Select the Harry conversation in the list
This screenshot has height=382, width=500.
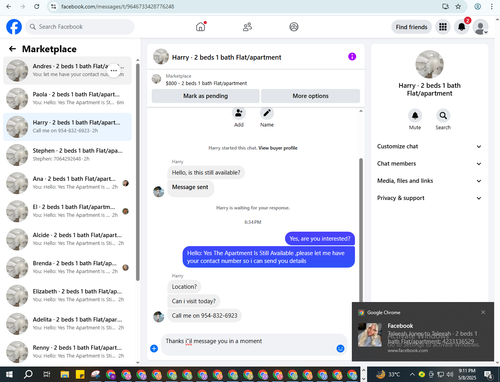click(67, 127)
